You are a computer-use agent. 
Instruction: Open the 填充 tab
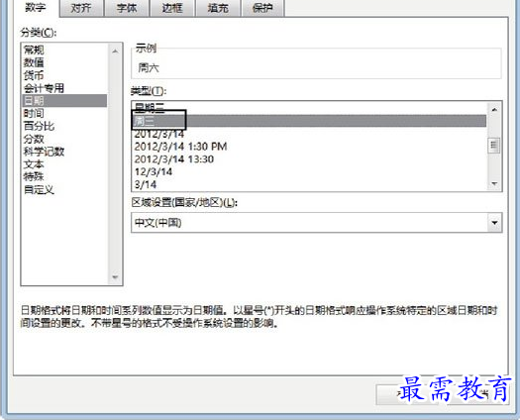[x=218, y=8]
